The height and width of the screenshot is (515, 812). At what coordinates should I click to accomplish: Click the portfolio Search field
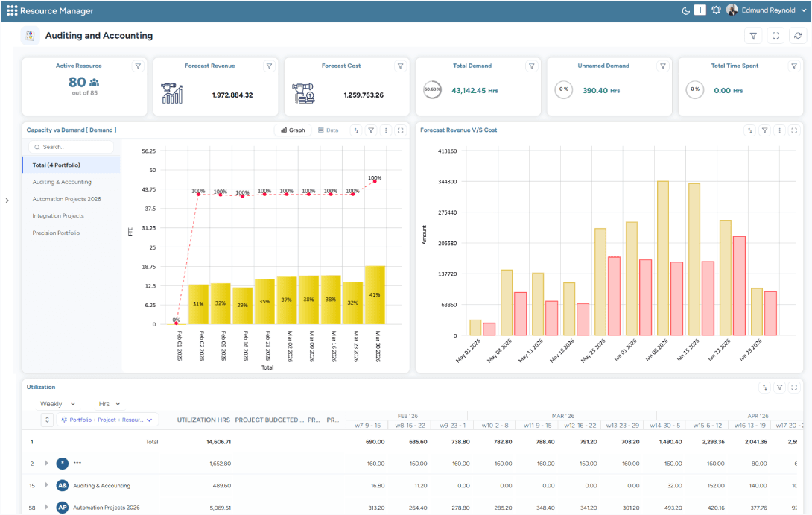71,147
